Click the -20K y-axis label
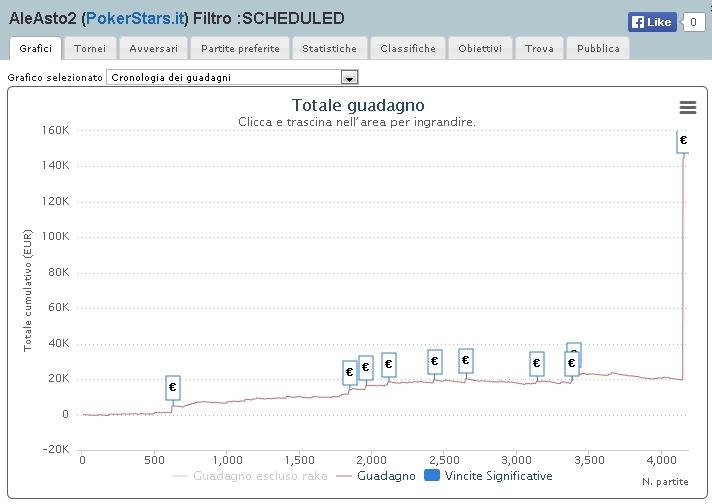The width and height of the screenshot is (712, 504). click(55, 450)
